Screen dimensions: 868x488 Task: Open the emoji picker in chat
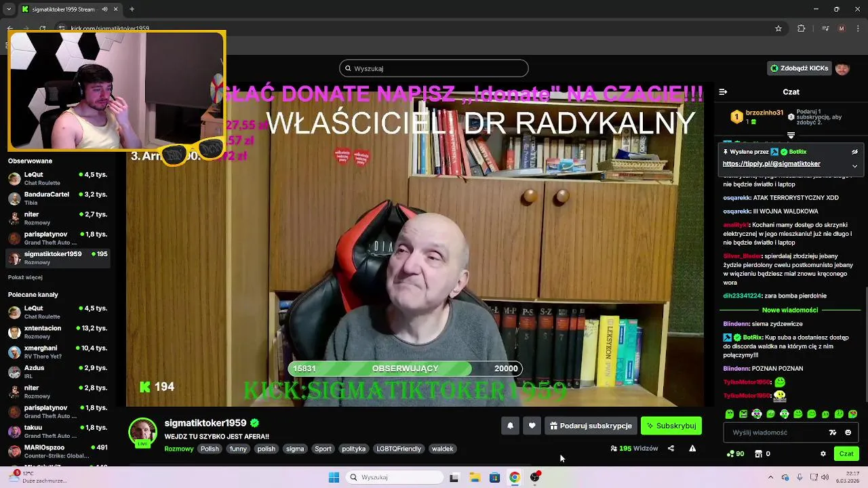click(848, 432)
